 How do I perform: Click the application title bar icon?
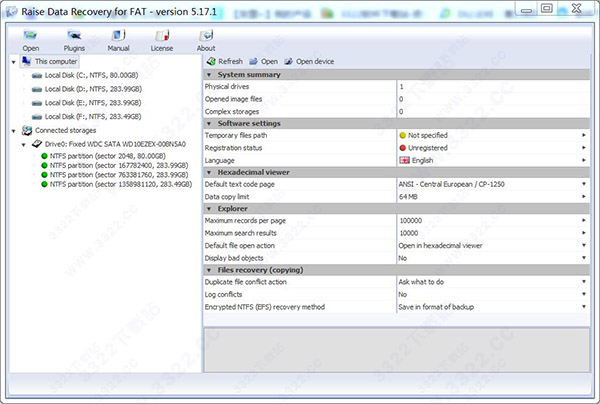(11, 11)
